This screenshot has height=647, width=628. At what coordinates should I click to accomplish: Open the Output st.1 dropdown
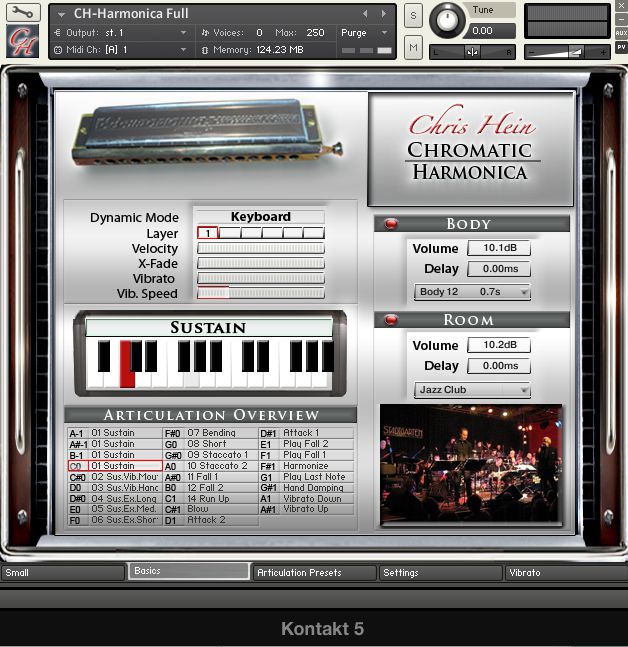tap(183, 33)
